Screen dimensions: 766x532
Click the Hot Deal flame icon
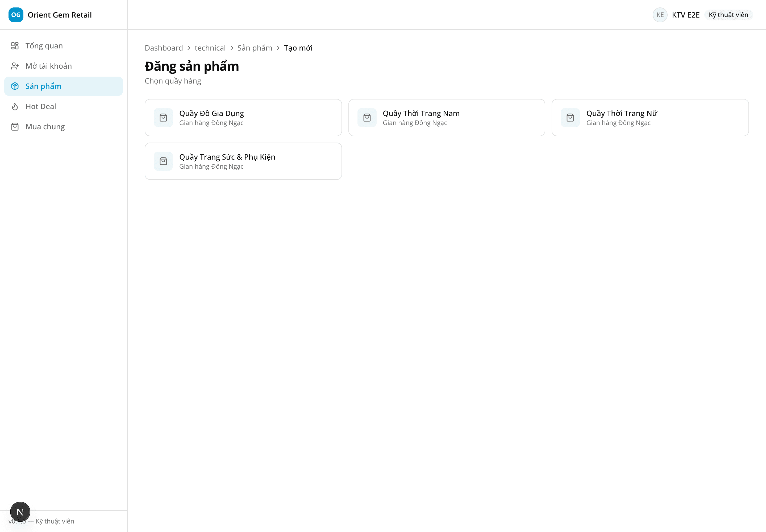(x=15, y=106)
